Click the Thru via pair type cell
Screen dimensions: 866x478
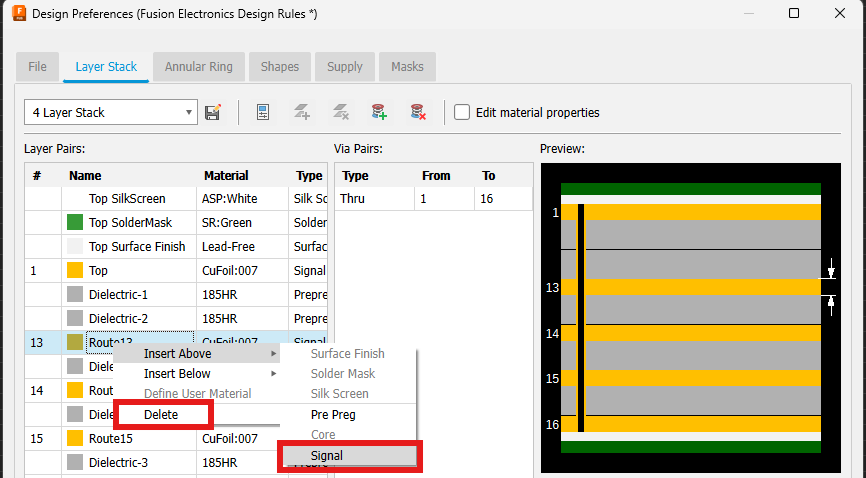coord(374,198)
